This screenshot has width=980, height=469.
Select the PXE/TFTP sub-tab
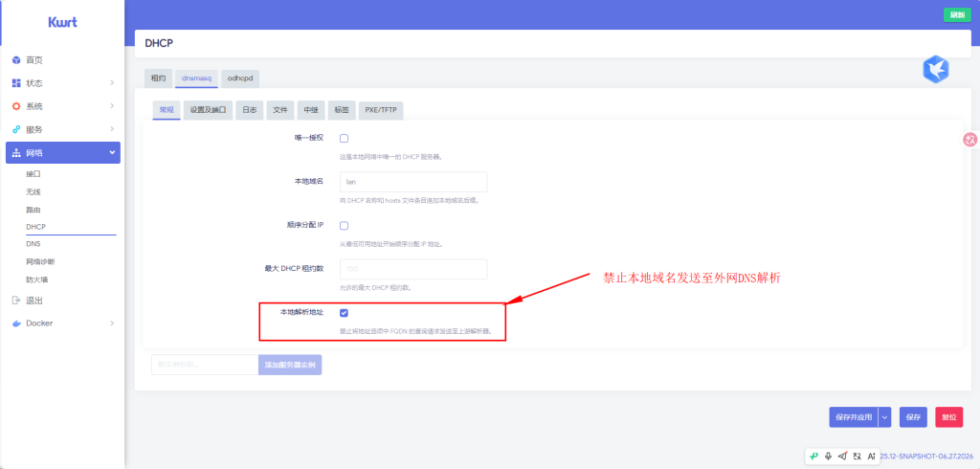click(381, 109)
